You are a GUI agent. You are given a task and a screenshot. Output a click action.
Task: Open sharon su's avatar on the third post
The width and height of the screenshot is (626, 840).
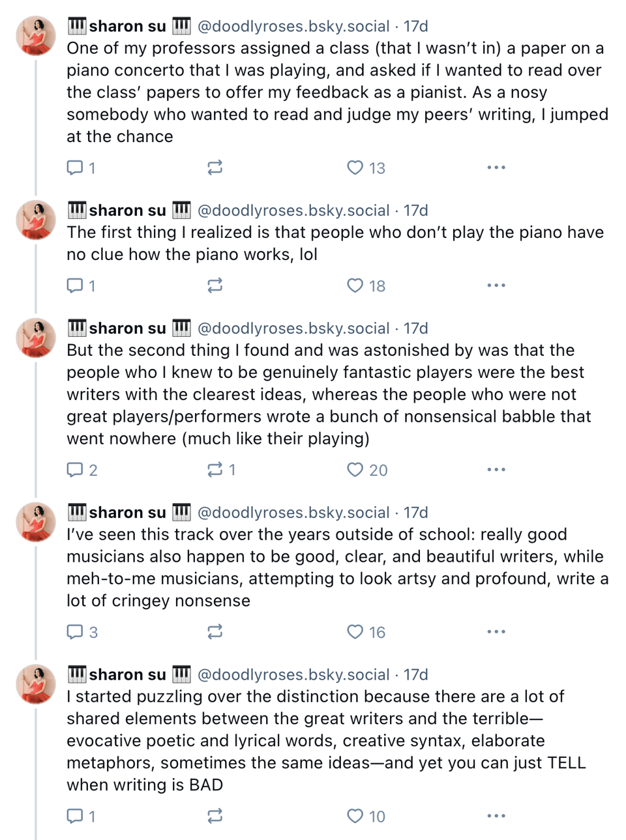pyautogui.click(x=37, y=338)
